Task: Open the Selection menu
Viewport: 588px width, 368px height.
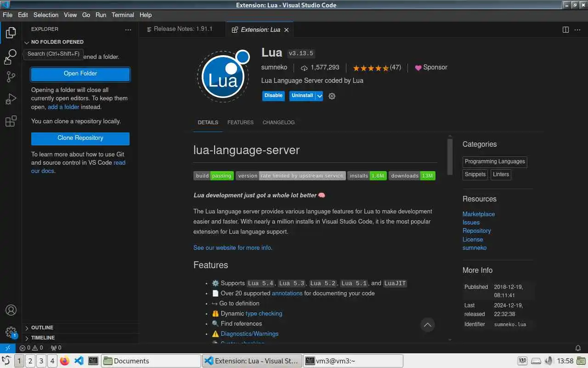Action: (46, 15)
